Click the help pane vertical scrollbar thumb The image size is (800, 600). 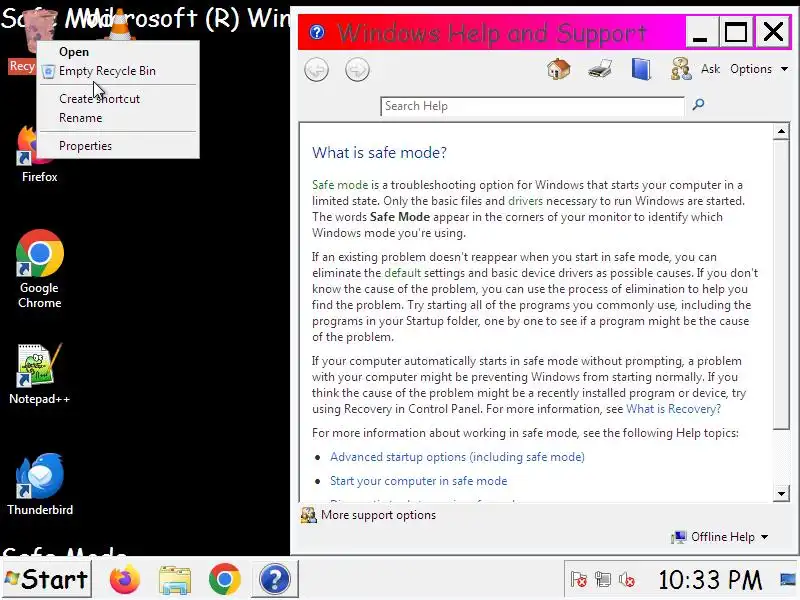[781, 285]
